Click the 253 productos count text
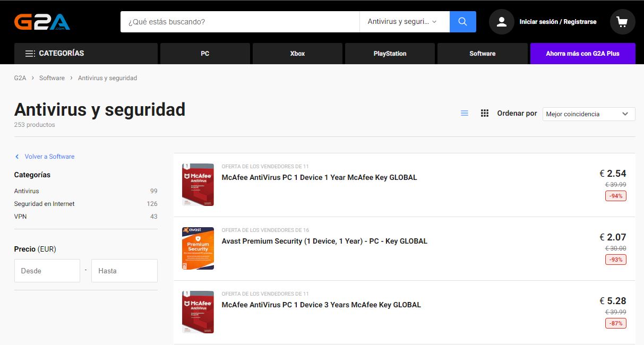The width and height of the screenshot is (644, 345). click(35, 125)
